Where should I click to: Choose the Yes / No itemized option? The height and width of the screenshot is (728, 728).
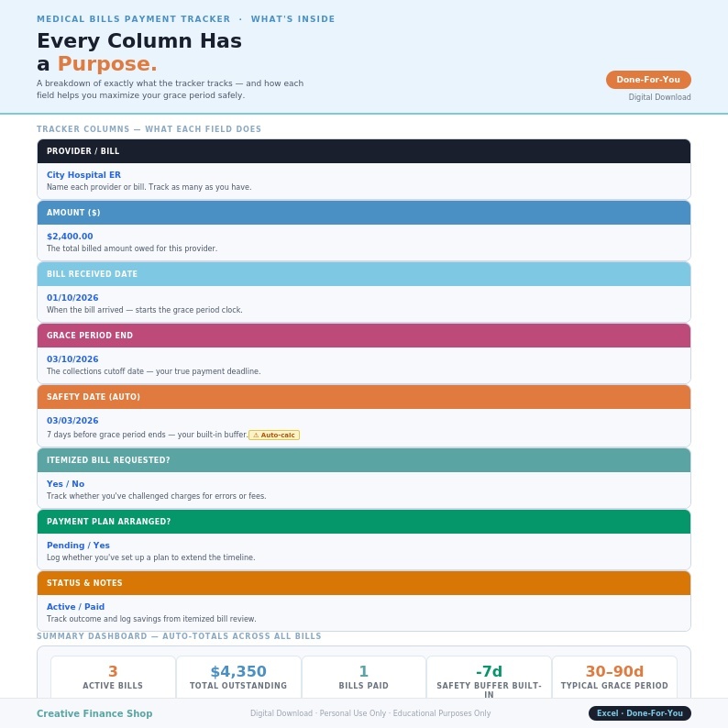65,484
